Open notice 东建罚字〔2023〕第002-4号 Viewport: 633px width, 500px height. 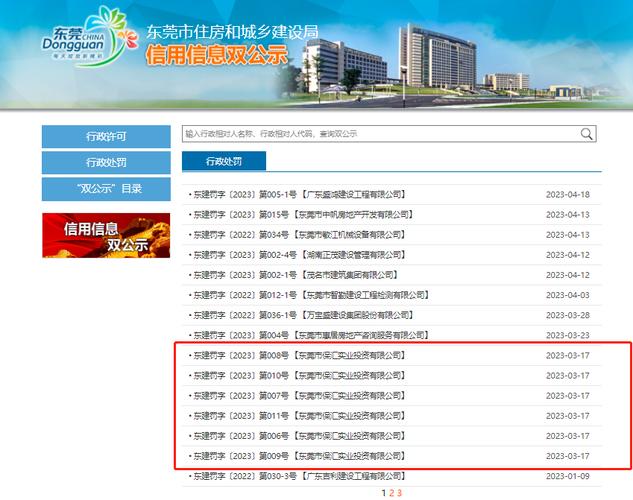tap(298, 255)
